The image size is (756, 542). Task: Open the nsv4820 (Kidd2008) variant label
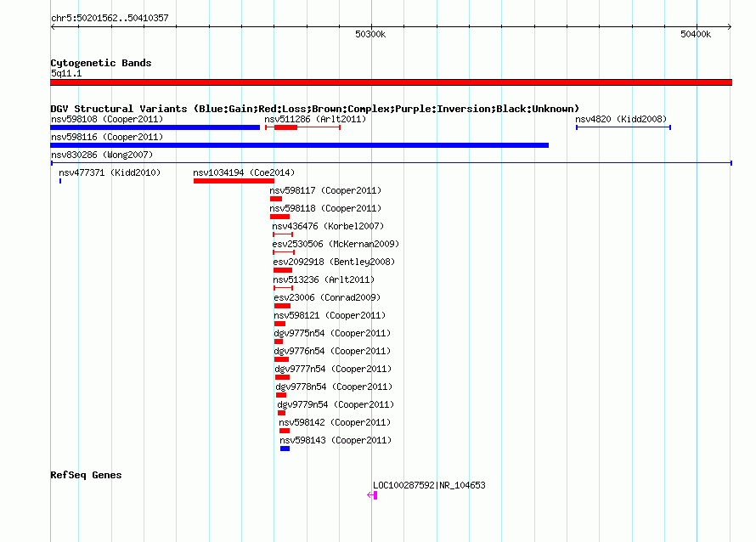621,119
